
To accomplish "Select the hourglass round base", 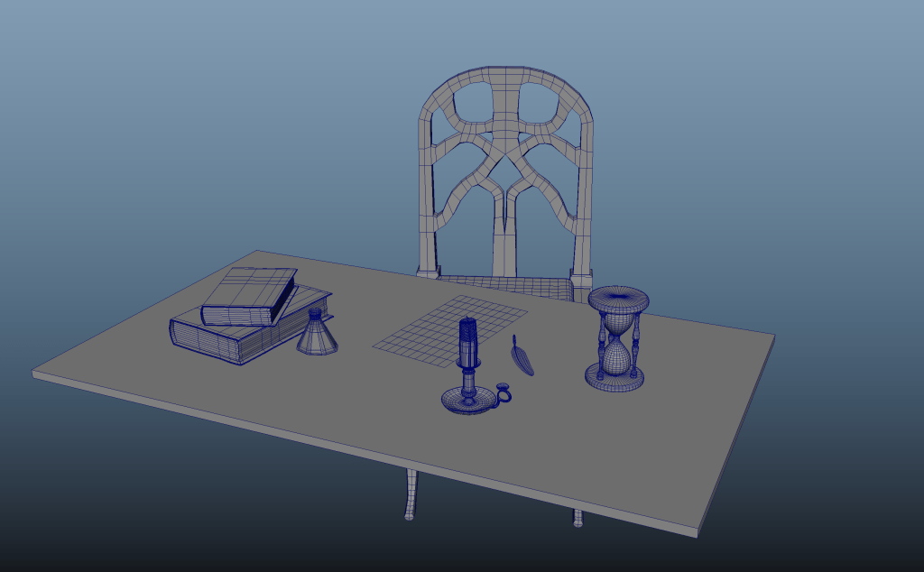I will (614, 381).
